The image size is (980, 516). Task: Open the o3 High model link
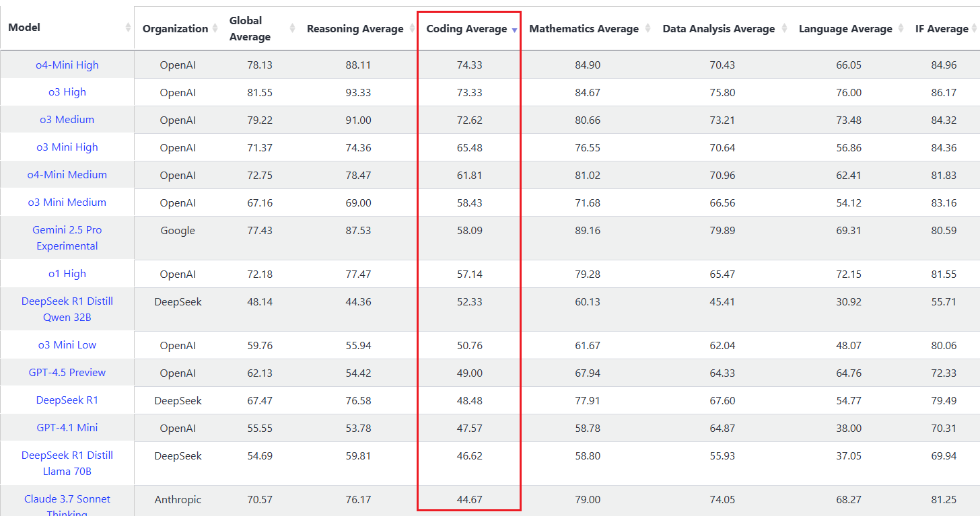[x=67, y=92]
